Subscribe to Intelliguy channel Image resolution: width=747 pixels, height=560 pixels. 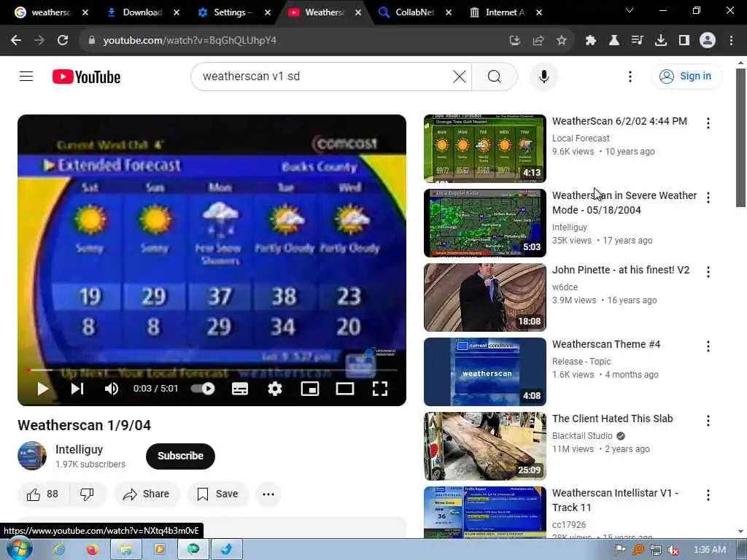180,456
